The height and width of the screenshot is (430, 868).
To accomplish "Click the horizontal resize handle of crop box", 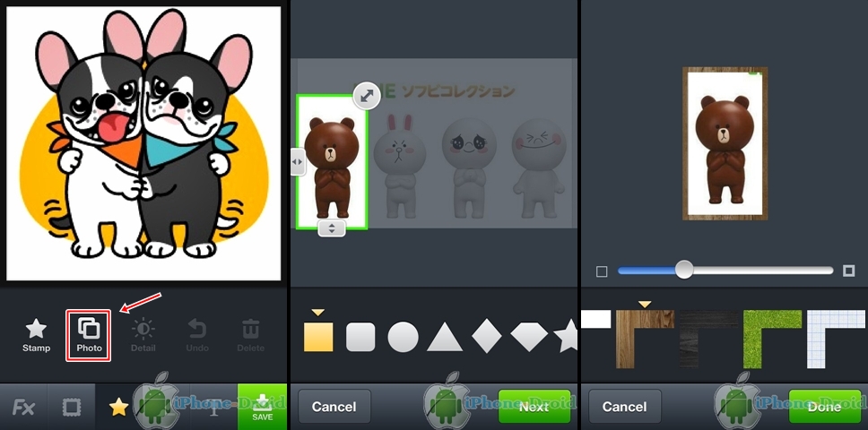I will tap(298, 162).
